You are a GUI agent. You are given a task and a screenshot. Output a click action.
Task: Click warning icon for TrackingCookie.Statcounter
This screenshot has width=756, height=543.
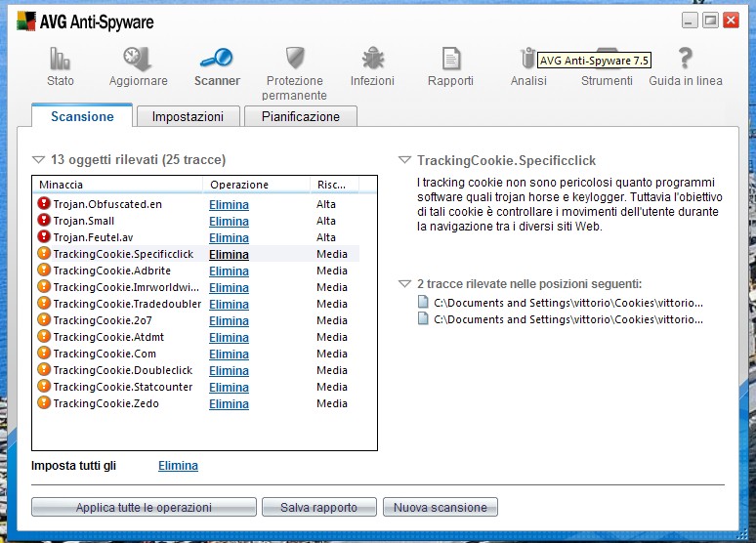(44, 387)
